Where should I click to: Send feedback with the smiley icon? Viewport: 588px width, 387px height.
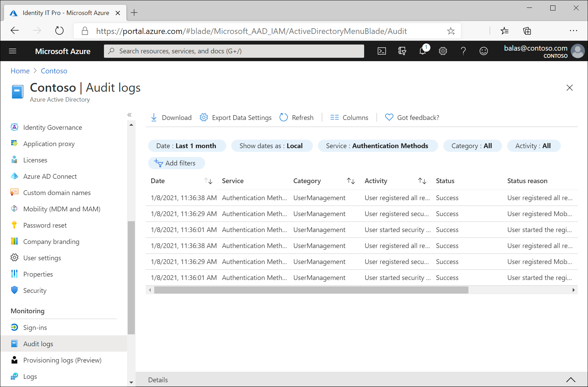tap(484, 51)
